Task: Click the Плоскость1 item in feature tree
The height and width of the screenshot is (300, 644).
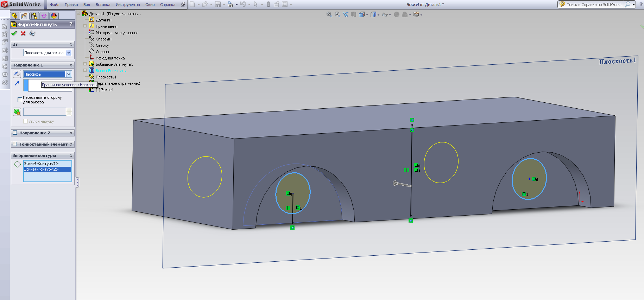Action: click(x=106, y=77)
